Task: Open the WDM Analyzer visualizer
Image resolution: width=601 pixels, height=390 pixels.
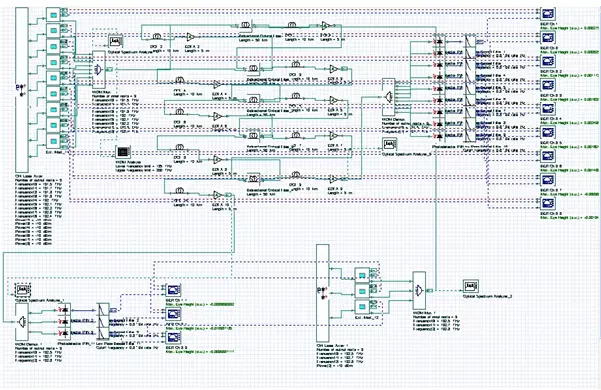Action: [x=123, y=152]
